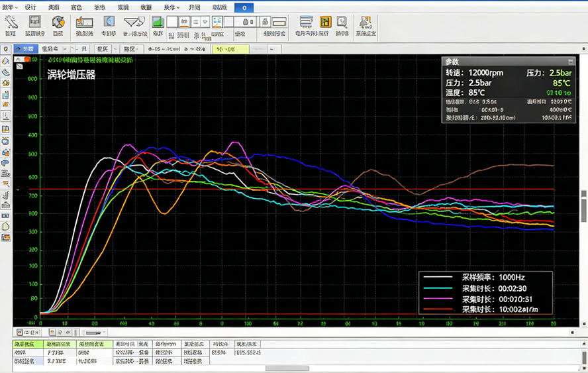Viewport: 588px width, 373px height.
Task: Click the globe shield icon in the ribbon
Action: click(x=58, y=23)
